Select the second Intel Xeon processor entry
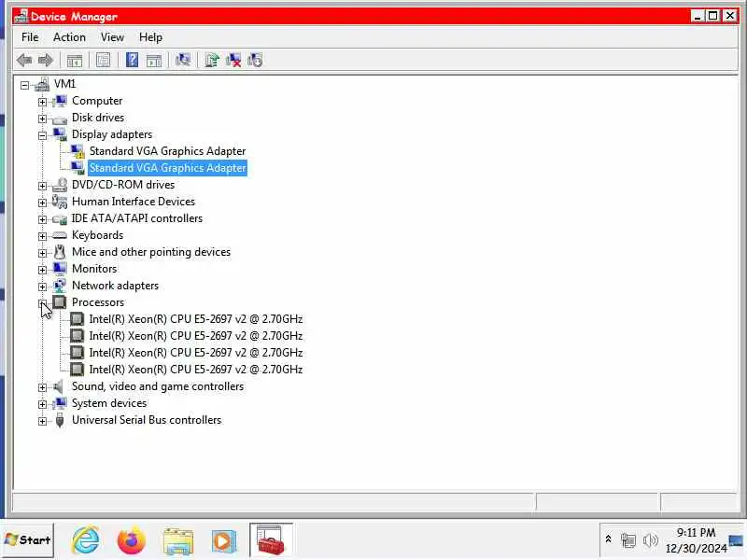747x560 pixels. [196, 336]
